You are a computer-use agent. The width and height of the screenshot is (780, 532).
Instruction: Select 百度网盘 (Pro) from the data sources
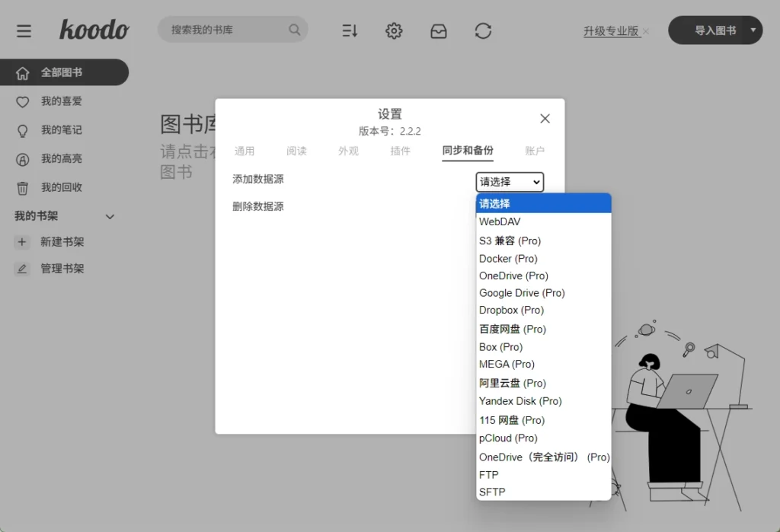[x=512, y=328]
